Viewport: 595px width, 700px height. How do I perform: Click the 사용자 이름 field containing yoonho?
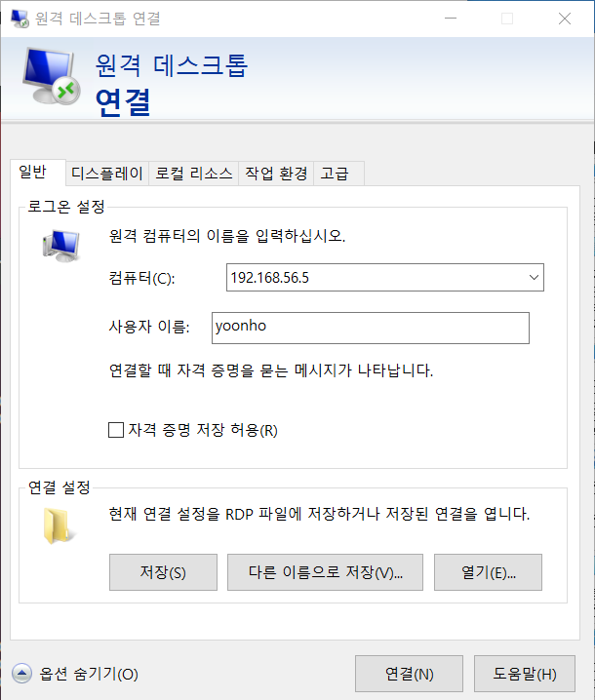pos(371,329)
